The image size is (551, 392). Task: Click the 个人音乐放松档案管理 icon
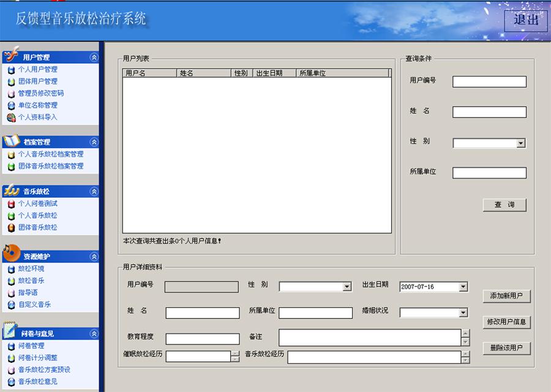click(x=11, y=155)
